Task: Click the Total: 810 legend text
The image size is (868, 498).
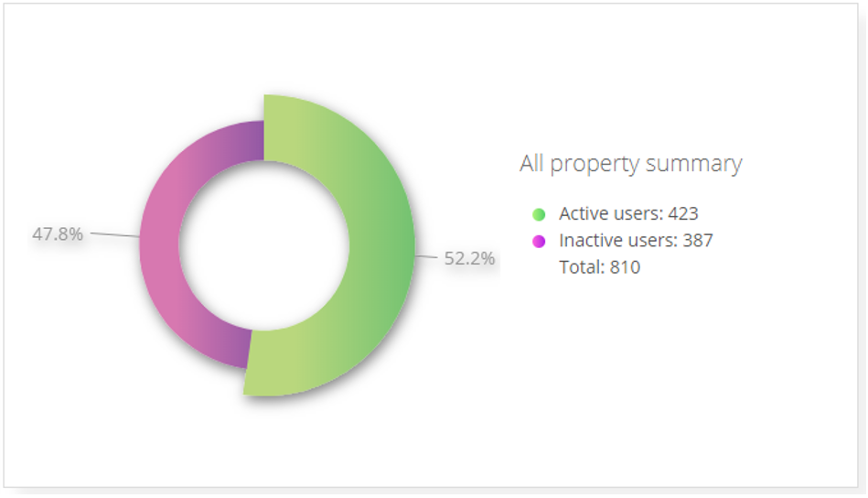Action: (x=599, y=267)
